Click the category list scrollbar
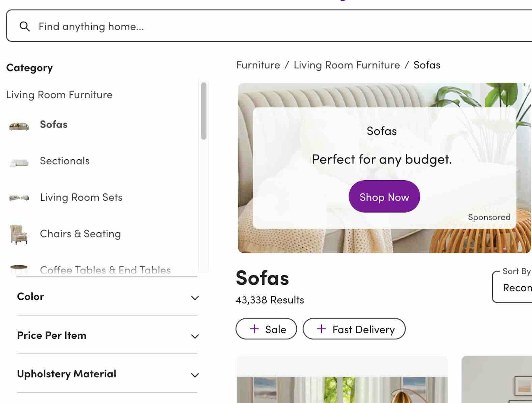532x403 pixels. (x=204, y=111)
